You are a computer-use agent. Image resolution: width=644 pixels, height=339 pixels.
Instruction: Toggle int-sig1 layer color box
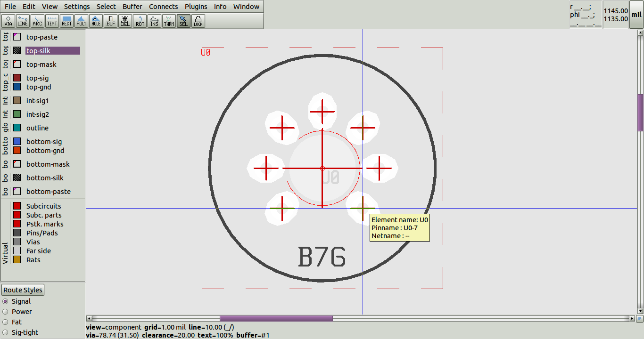[17, 101]
